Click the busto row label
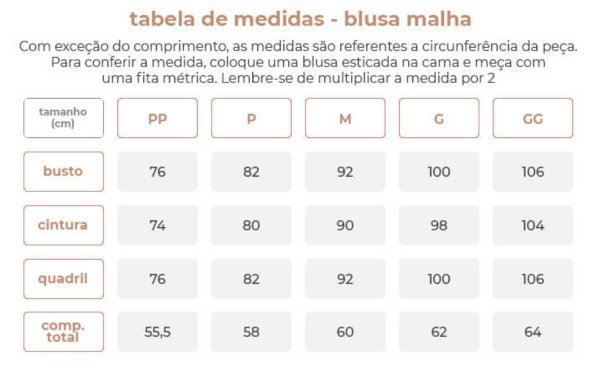This screenshot has height=368, width=600. [64, 171]
